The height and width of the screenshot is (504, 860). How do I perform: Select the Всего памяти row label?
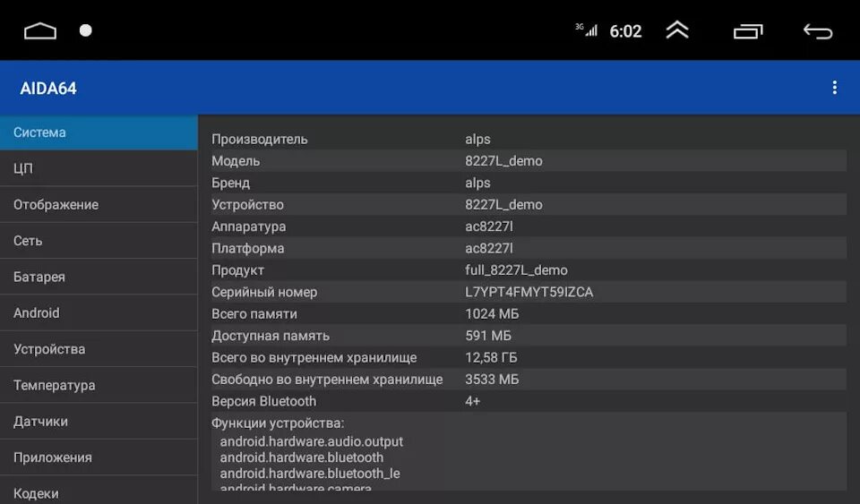point(254,314)
